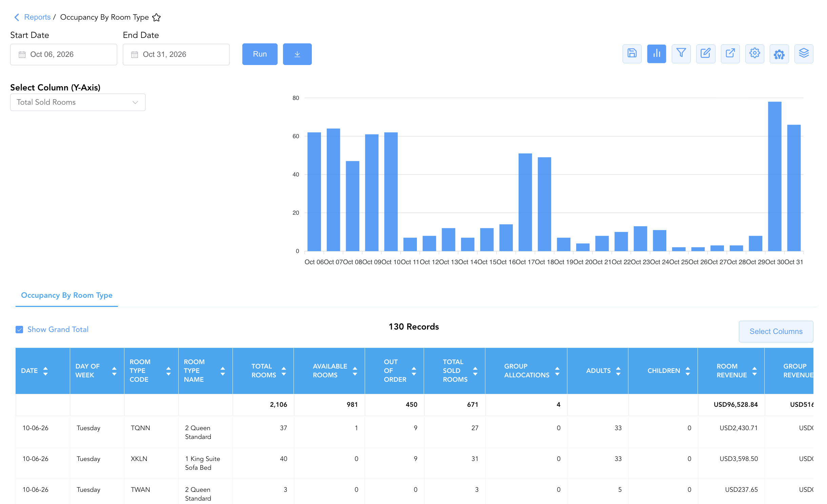Screen dimensions: 827x504
Task: Toggle the bar chart view icon
Action: point(657,54)
